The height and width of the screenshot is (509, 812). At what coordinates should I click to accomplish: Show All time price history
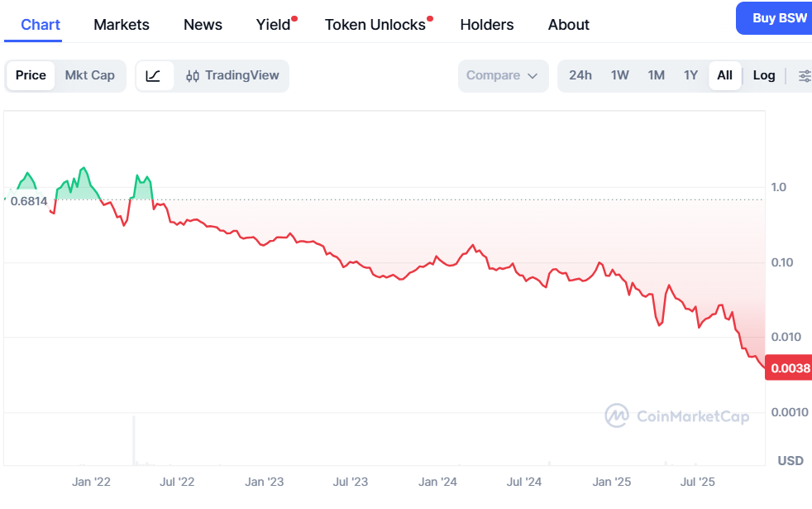tap(724, 75)
